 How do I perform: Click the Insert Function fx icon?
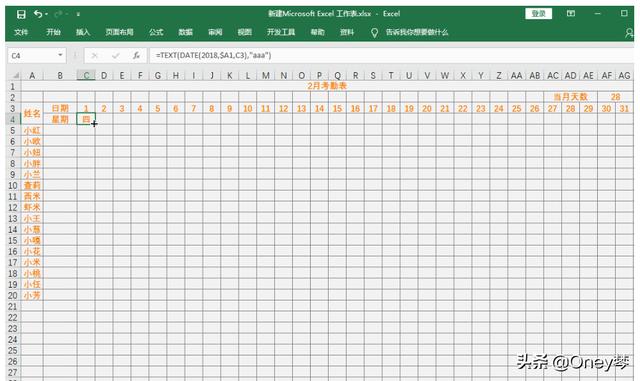click(136, 56)
